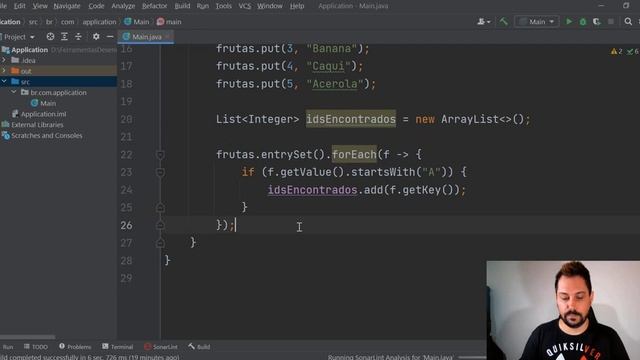Screen dimensions: 640x360
Task: Open the Code menu
Action: pyautogui.click(x=96, y=6)
